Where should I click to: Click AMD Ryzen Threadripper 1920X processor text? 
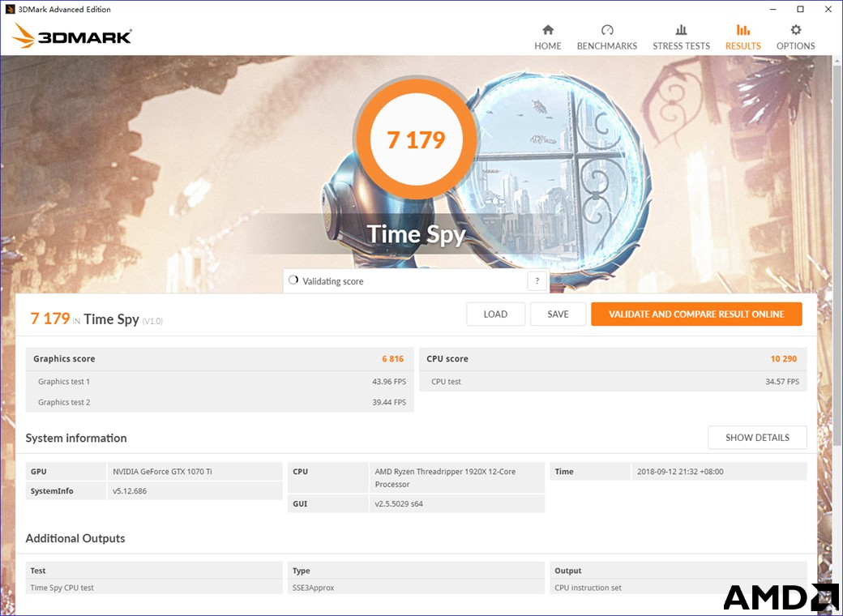coord(445,478)
